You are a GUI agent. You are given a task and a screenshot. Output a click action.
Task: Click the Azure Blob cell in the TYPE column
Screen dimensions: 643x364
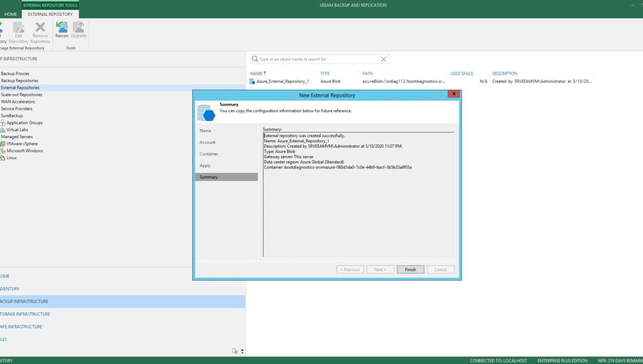tap(330, 81)
